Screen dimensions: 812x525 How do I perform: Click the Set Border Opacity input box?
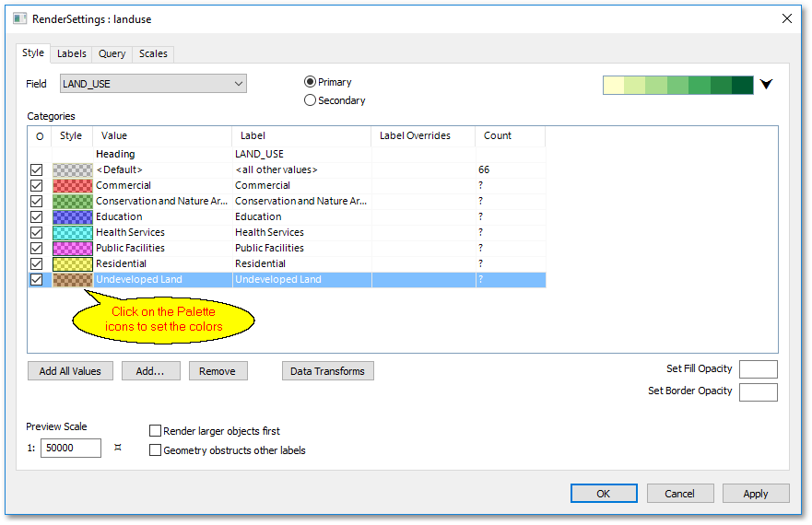coord(759,392)
